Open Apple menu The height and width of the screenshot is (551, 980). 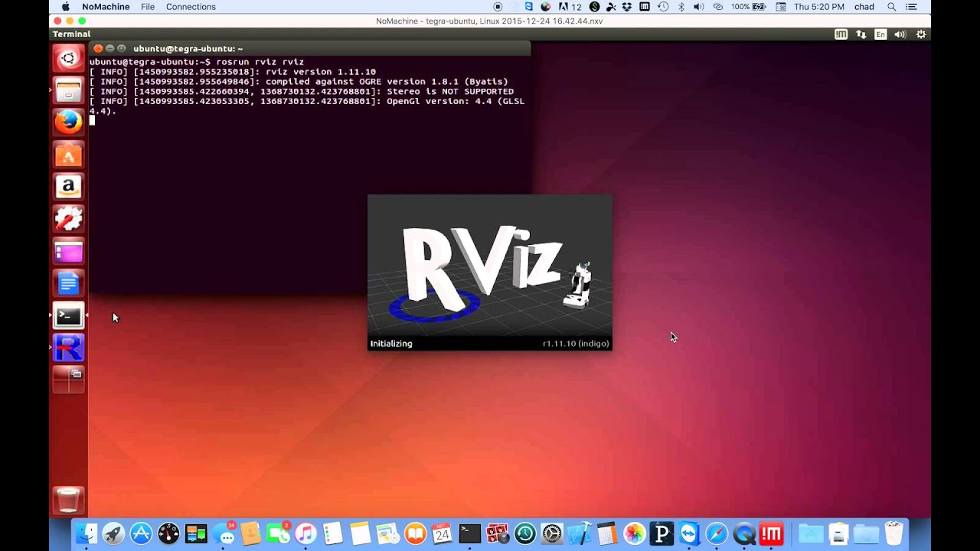(x=65, y=7)
